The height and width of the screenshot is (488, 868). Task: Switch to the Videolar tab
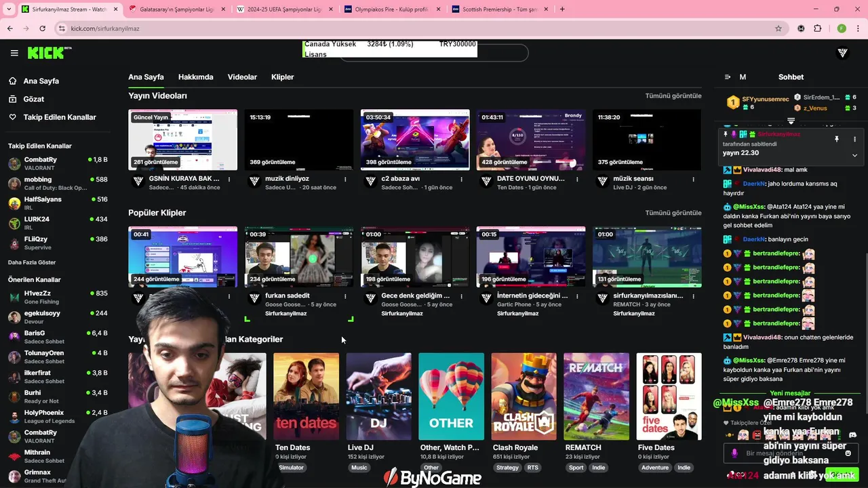click(x=242, y=77)
